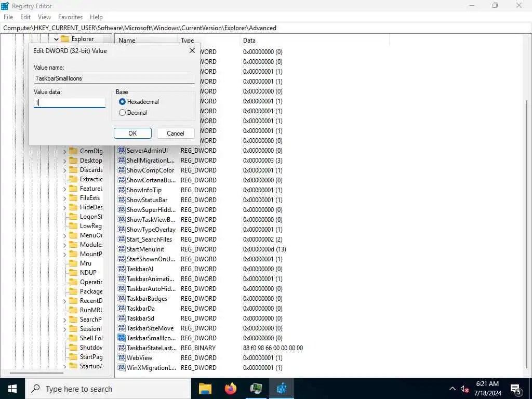532x399 pixels.
Task: Open File Explorer from the taskbar
Action: [x=205, y=389]
